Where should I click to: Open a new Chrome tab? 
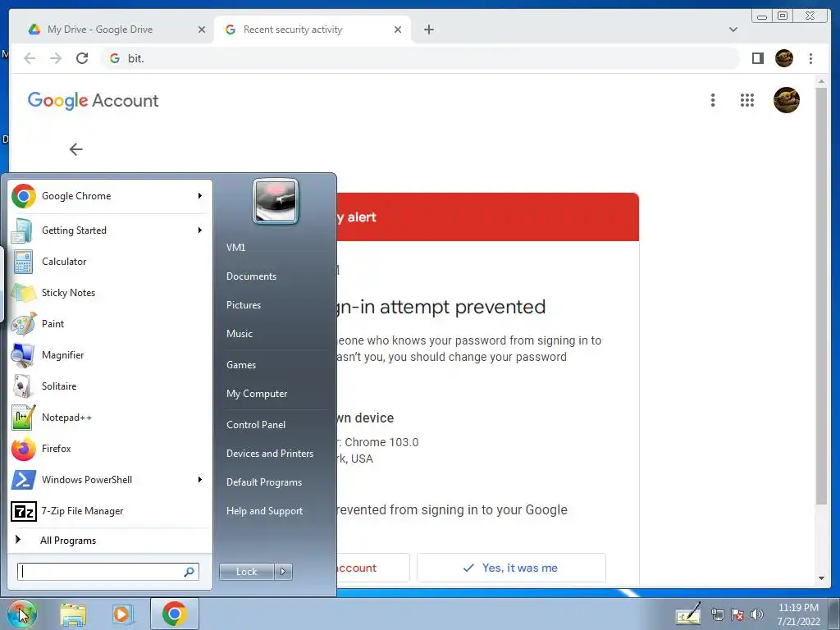tap(428, 30)
